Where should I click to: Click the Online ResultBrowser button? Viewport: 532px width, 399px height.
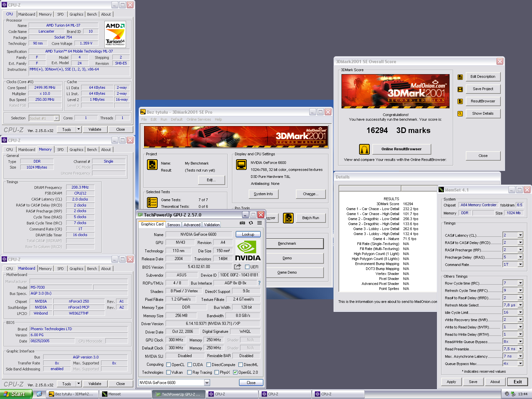point(401,149)
